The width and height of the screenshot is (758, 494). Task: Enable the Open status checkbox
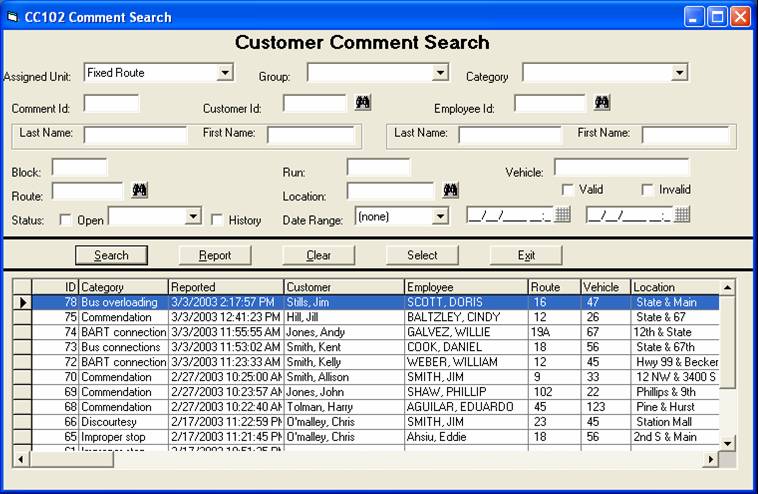click(66, 220)
